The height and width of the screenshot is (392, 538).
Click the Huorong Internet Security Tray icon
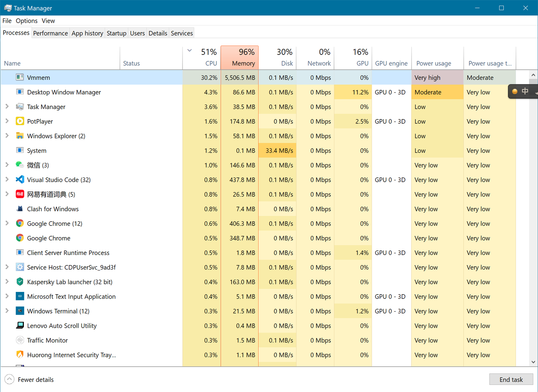click(x=20, y=354)
